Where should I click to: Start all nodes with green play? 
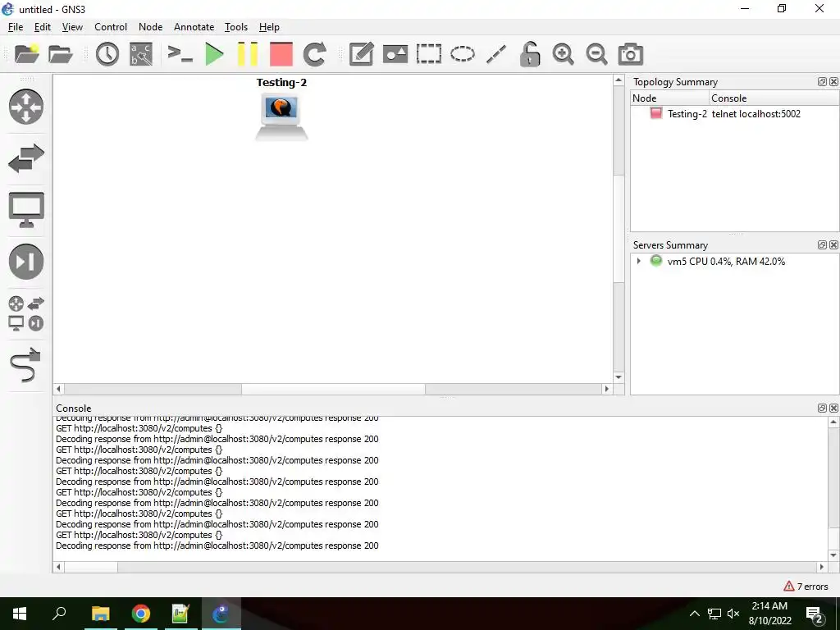pyautogui.click(x=214, y=54)
